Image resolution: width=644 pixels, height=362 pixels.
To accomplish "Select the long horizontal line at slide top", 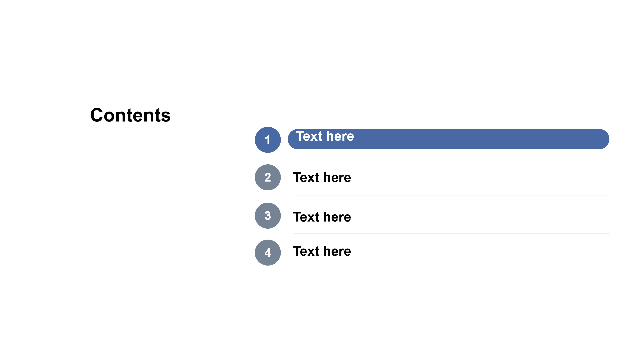I will click(322, 54).
